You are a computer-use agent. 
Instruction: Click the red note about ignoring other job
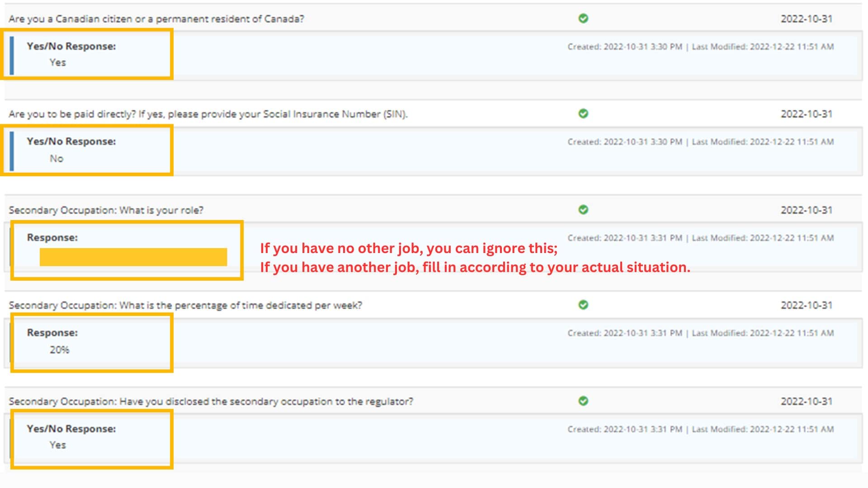point(409,248)
